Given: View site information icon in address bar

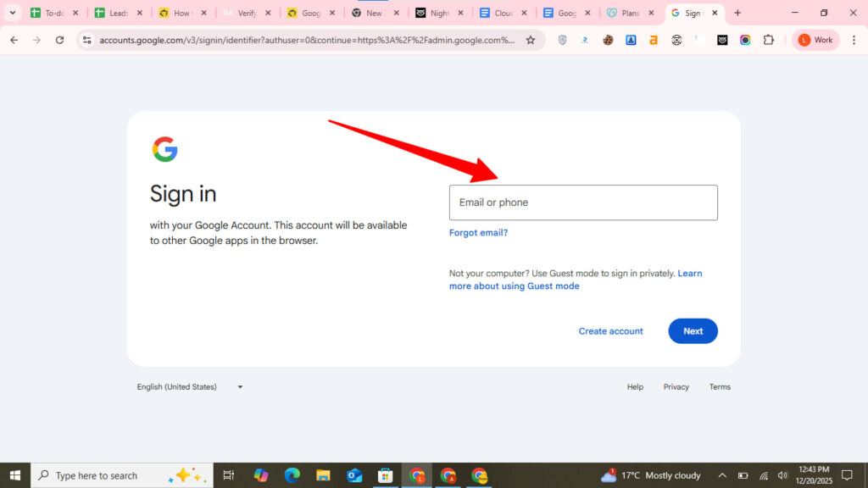Looking at the screenshot, I should click(x=86, y=40).
